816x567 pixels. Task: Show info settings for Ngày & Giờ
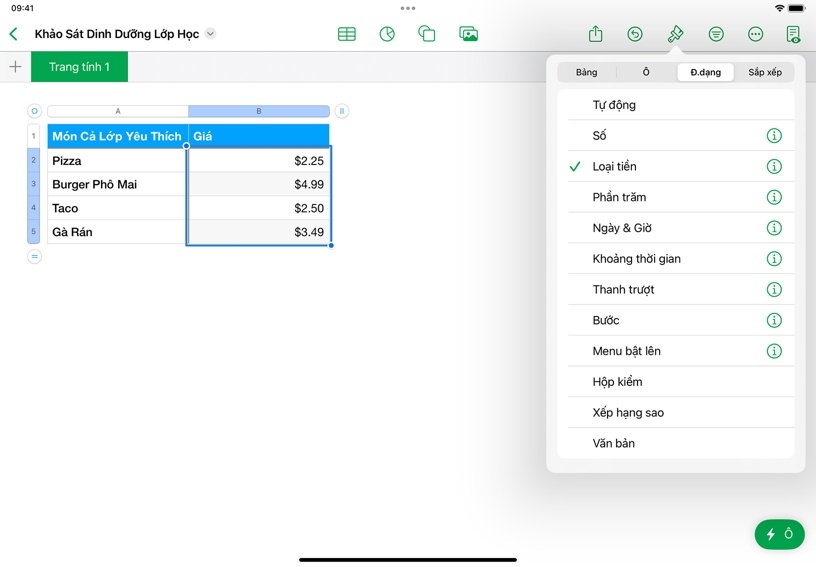pos(773,228)
